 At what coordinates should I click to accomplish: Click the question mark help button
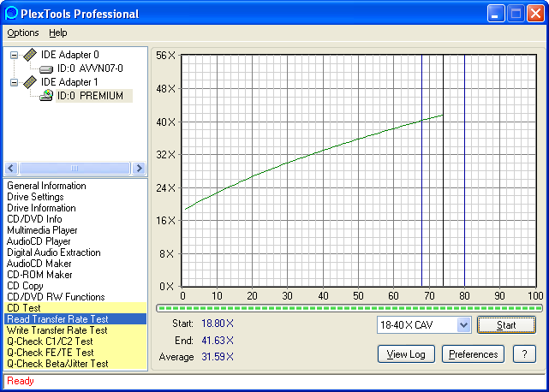524,354
